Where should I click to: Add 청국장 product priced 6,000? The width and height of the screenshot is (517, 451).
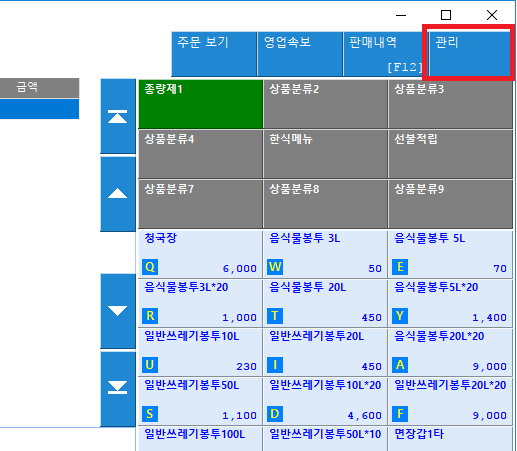pyautogui.click(x=201, y=254)
